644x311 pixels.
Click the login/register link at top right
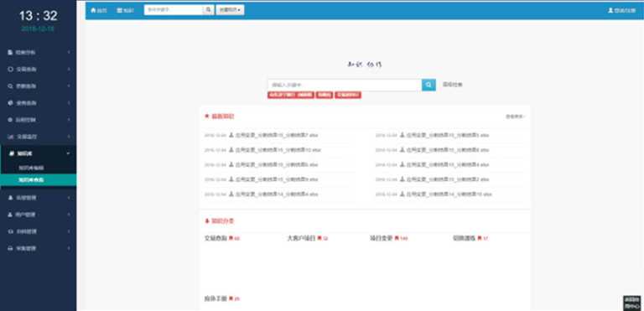(x=622, y=10)
